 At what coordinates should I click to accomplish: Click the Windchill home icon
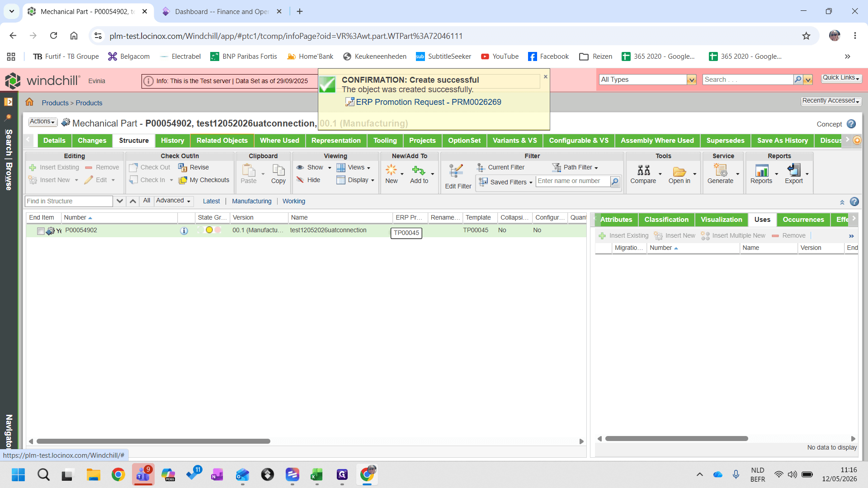tap(29, 102)
